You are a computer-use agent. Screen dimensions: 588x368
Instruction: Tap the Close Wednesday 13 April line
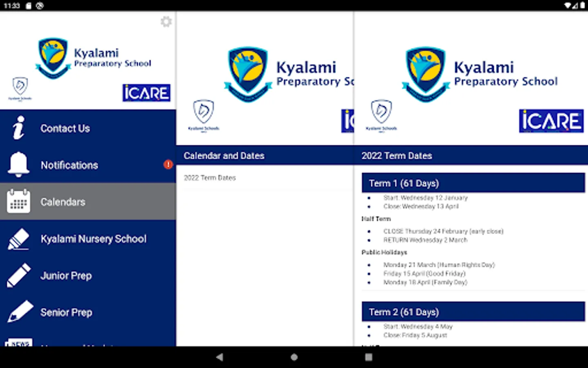pos(421,206)
